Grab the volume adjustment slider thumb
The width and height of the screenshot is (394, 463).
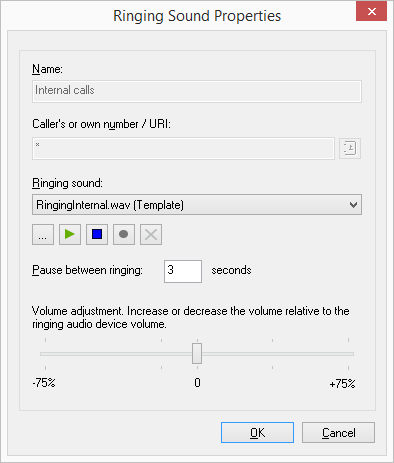(x=197, y=354)
